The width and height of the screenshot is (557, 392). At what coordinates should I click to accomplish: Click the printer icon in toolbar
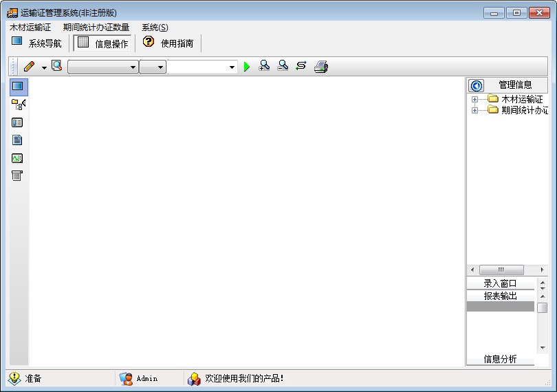point(321,67)
